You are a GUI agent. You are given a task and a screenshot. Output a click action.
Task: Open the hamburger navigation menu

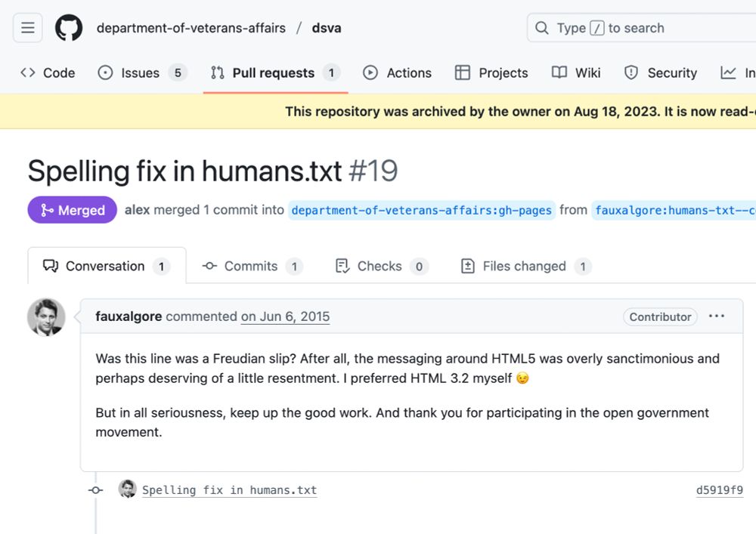27,28
